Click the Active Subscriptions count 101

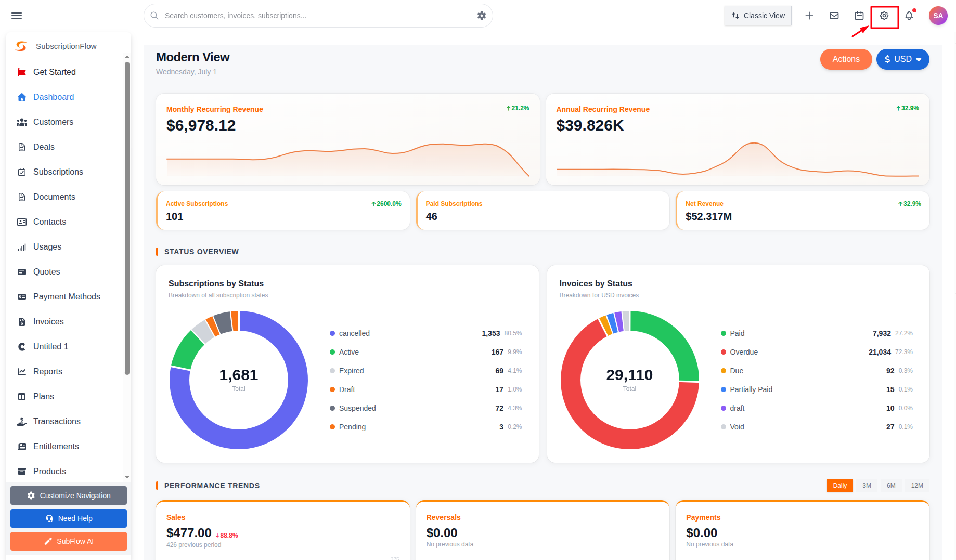(175, 216)
